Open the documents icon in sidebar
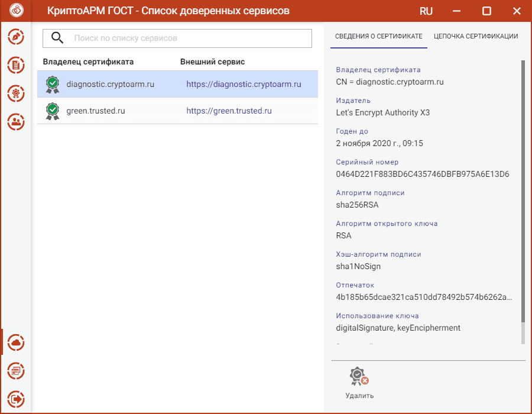 (x=16, y=65)
